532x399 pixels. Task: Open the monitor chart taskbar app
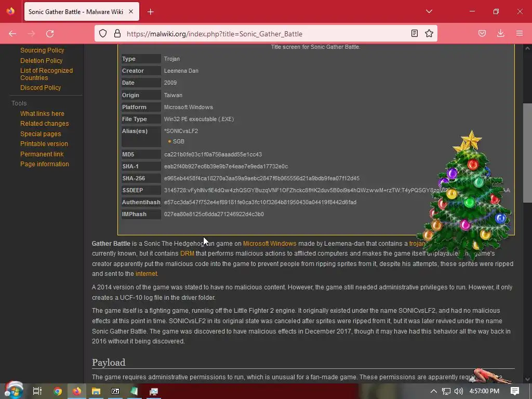[x=154, y=391]
